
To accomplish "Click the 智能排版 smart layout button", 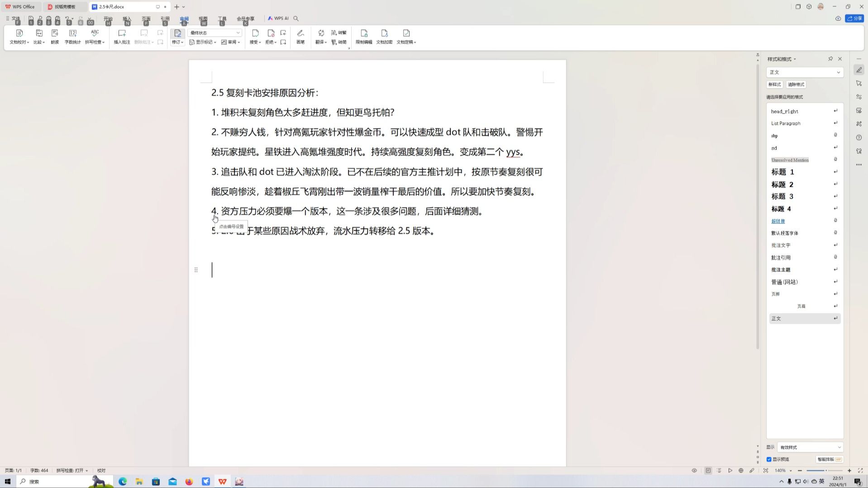I will [x=829, y=460].
